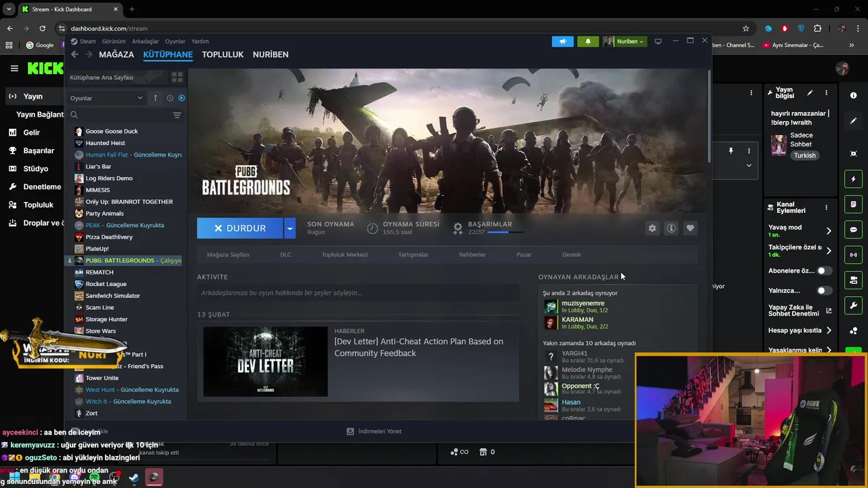Open Chrome tab search dropdown
The image size is (868, 488).
click(x=9, y=9)
